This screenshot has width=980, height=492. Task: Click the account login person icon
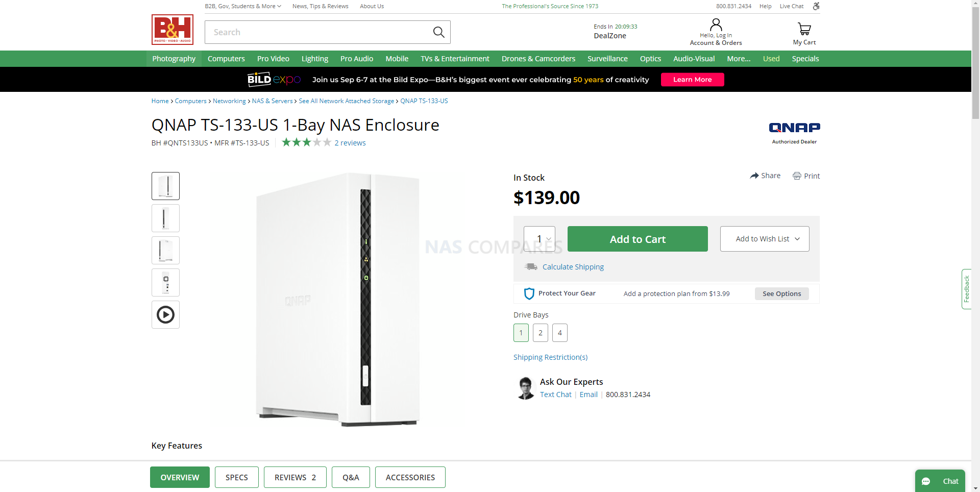[716, 25]
